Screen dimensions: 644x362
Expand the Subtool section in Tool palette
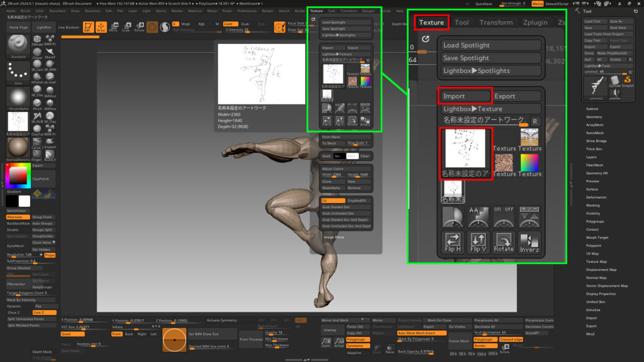[x=592, y=109]
